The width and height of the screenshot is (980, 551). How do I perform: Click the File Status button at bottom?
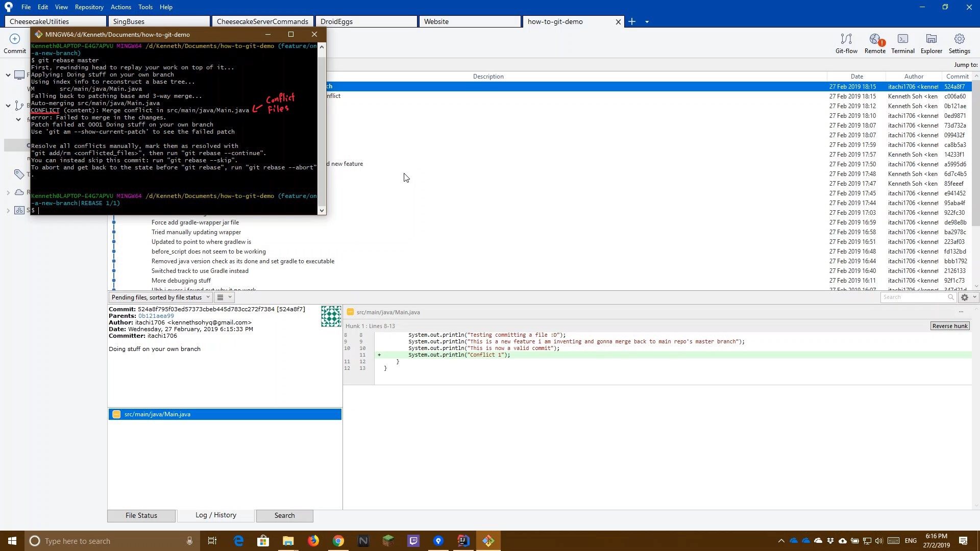pos(141,515)
